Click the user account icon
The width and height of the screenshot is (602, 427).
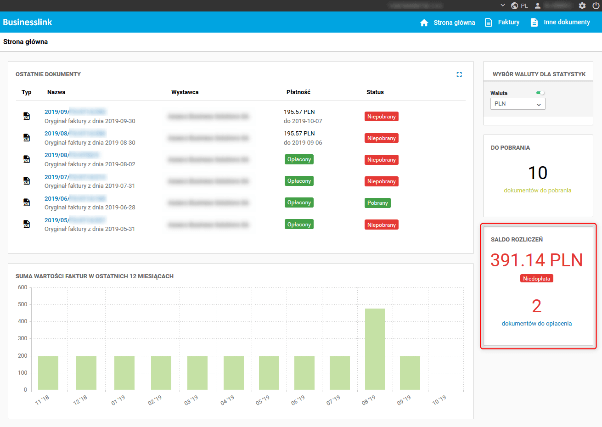pos(538,5)
